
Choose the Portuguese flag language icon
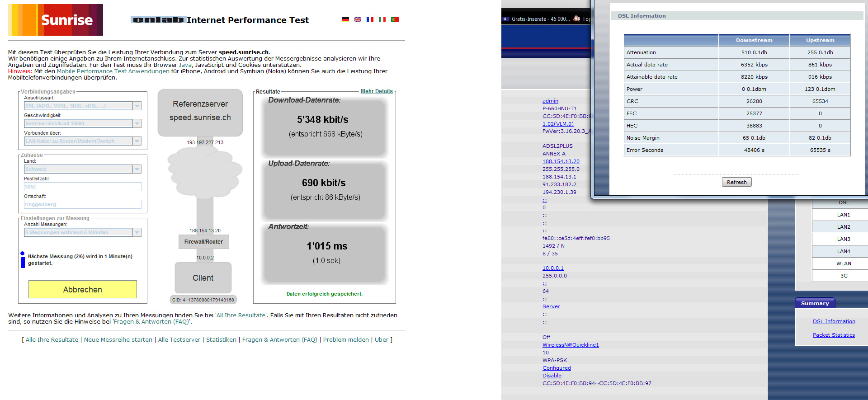[x=395, y=19]
